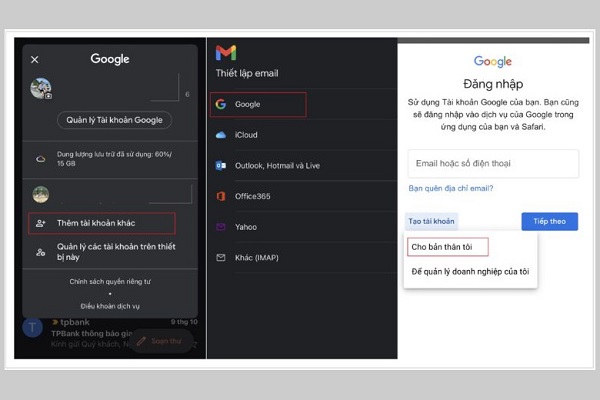
Task: Click the cloud storage usage icon
Action: (x=40, y=158)
